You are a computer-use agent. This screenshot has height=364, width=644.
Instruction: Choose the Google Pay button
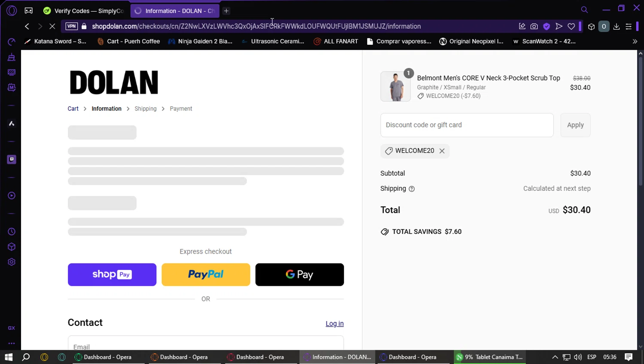click(x=300, y=275)
